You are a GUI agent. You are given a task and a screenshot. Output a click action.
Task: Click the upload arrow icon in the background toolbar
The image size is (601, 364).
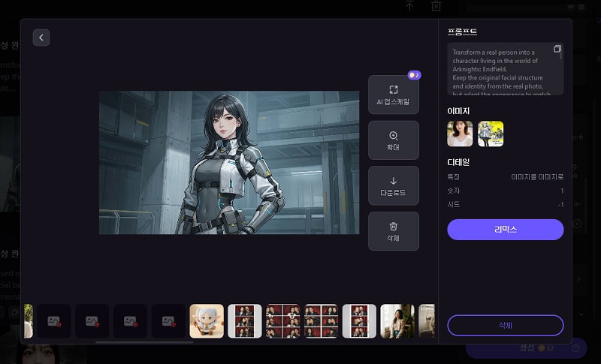409,6
